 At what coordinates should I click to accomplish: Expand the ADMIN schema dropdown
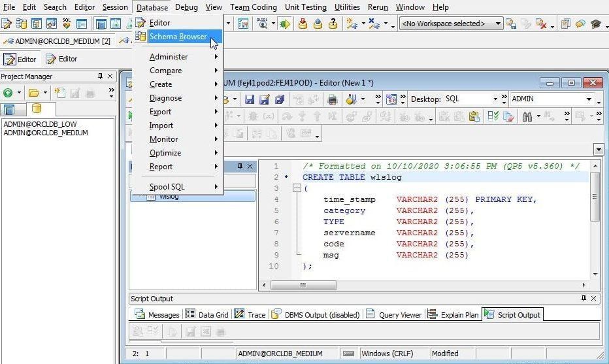coord(589,99)
